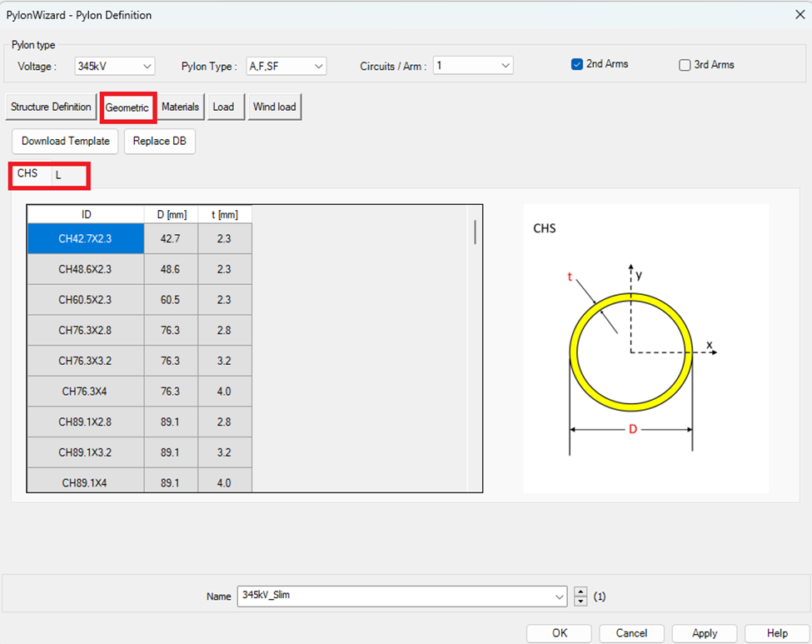812x644 pixels.
Task: Expand the Name combo box list
Action: pyautogui.click(x=559, y=597)
